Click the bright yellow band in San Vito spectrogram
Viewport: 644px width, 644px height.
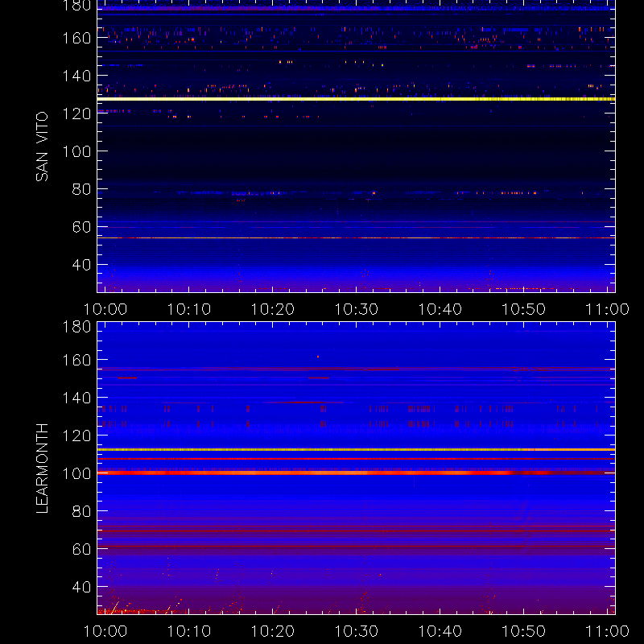pos(356,99)
